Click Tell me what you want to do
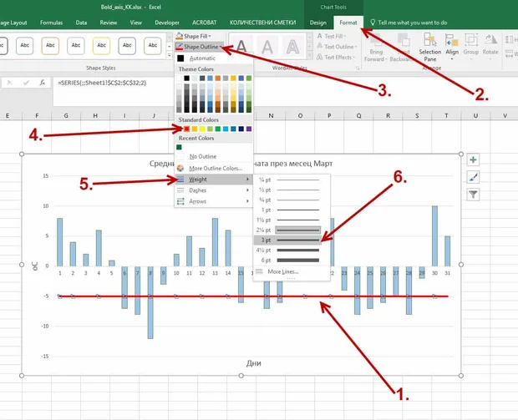The image size is (518, 420). [x=409, y=23]
